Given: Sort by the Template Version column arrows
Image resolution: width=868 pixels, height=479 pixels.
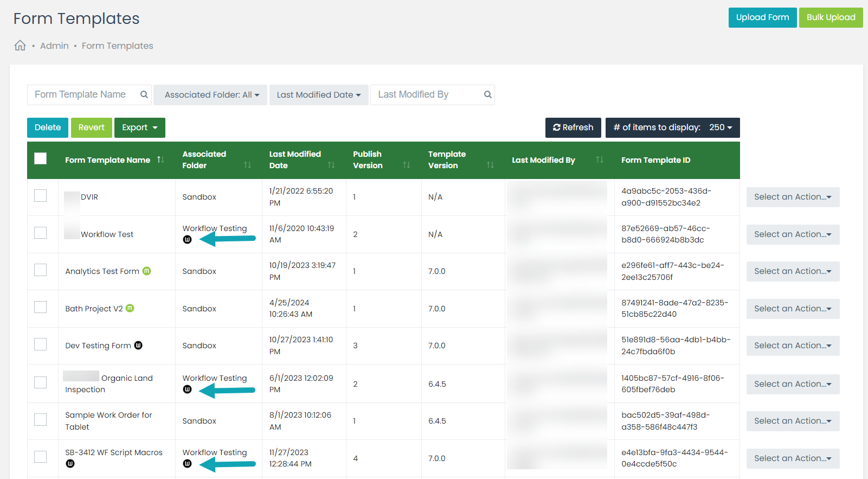Looking at the screenshot, I should pyautogui.click(x=490, y=165).
